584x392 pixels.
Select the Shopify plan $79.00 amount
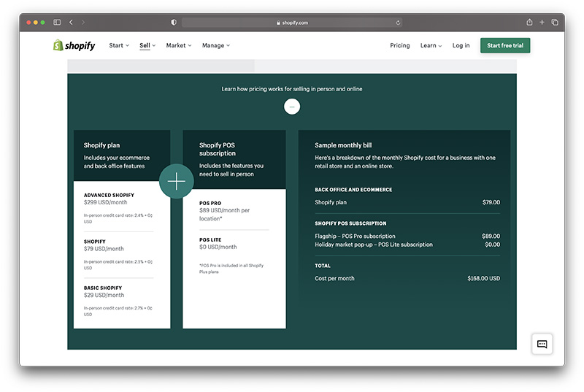point(491,202)
